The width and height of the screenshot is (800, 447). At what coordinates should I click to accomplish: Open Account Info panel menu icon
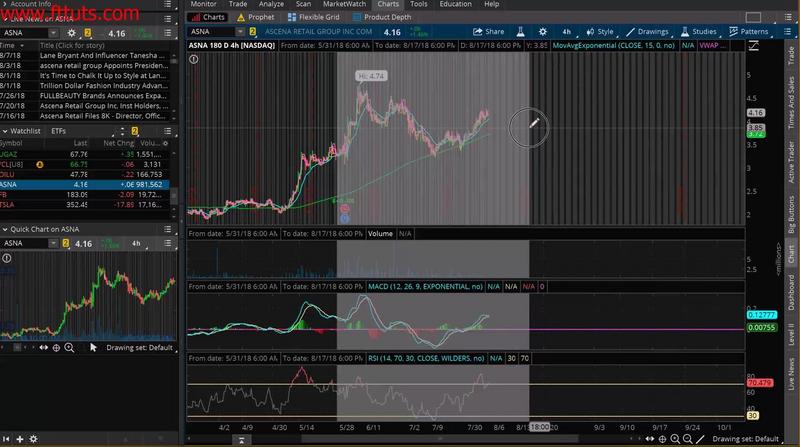click(x=167, y=4)
